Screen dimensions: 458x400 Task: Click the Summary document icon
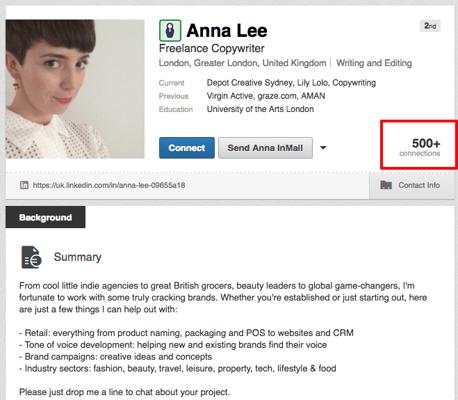tap(31, 257)
